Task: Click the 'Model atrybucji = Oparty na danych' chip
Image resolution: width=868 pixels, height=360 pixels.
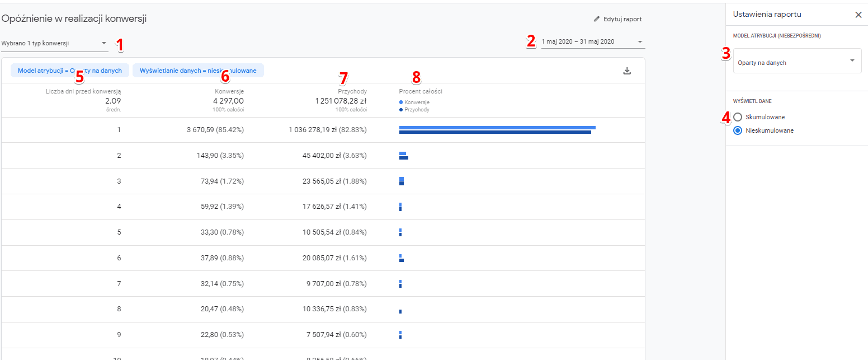Action: [70, 71]
